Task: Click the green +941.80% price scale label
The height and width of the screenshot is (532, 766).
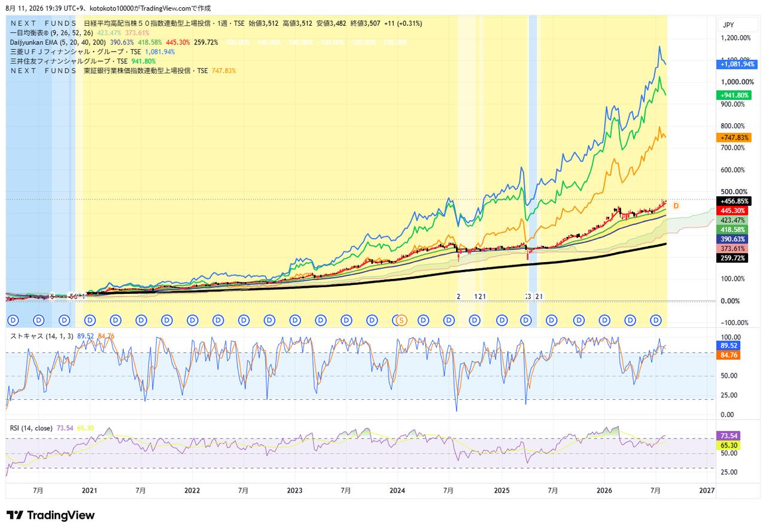Action: tap(734, 95)
